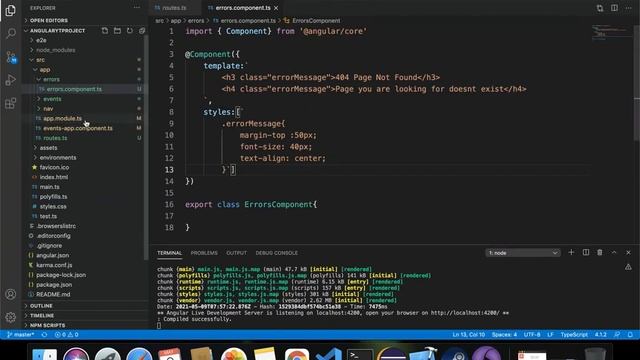Kill terminal with trash icon
Screen dimensions: 640x360
600,253
